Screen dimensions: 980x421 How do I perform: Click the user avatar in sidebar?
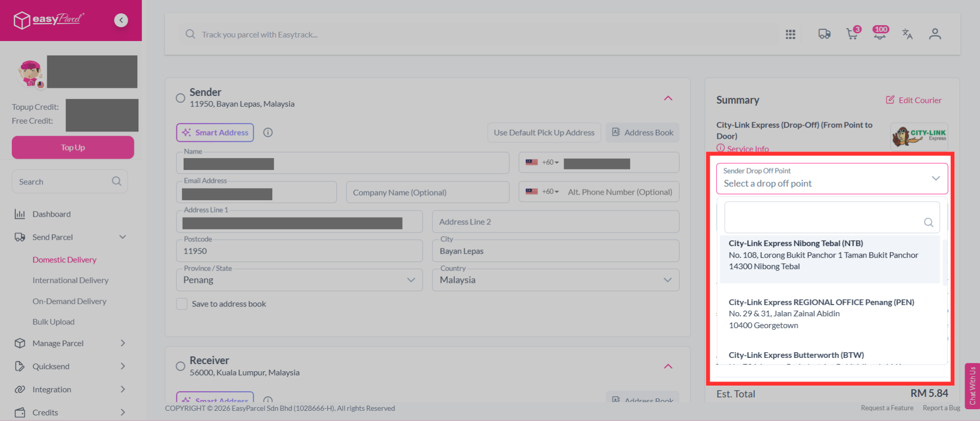pyautogui.click(x=30, y=73)
